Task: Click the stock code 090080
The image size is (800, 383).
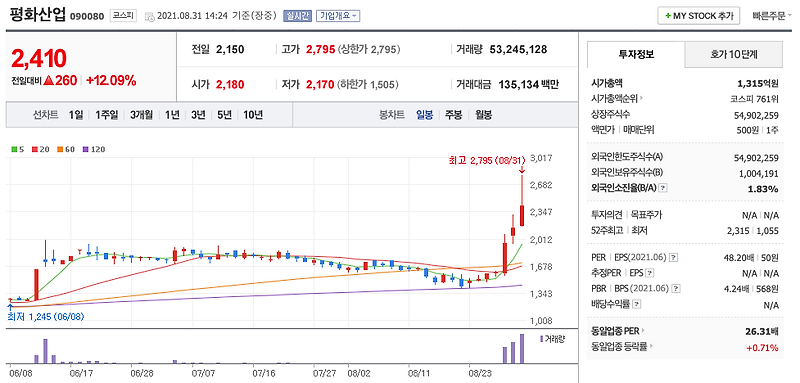Action: [87, 16]
